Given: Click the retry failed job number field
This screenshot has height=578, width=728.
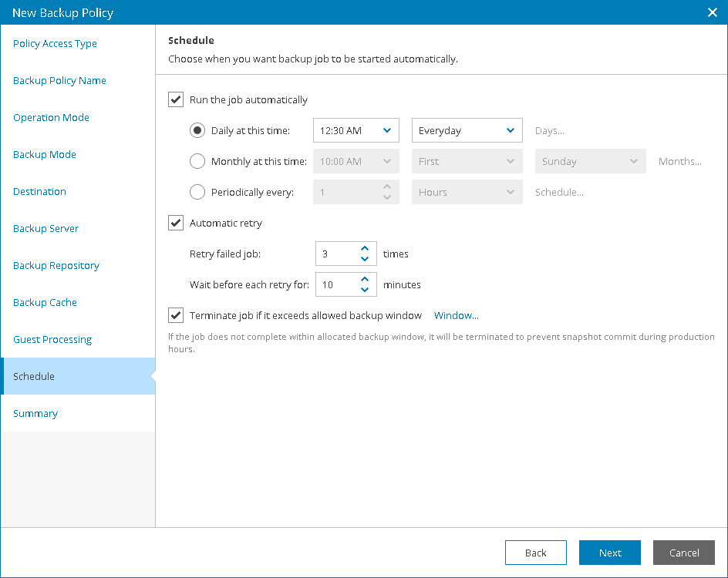Looking at the screenshot, I should click(336, 254).
